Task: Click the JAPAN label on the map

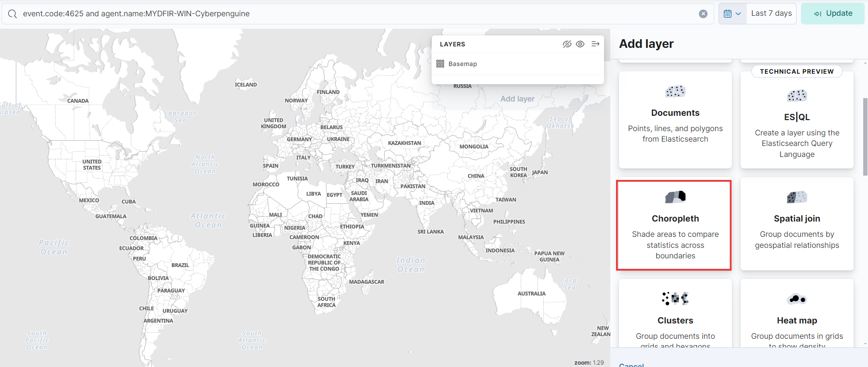Action: click(540, 172)
